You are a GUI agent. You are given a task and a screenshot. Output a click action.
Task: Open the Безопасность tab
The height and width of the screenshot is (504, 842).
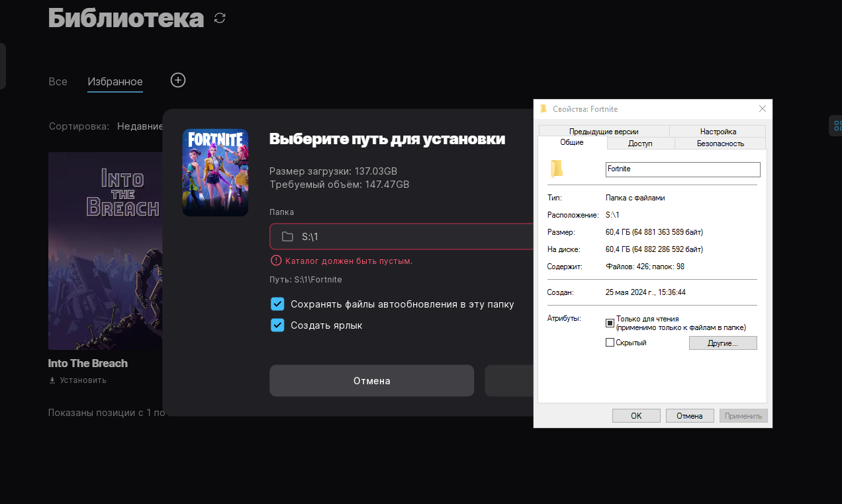pos(720,144)
